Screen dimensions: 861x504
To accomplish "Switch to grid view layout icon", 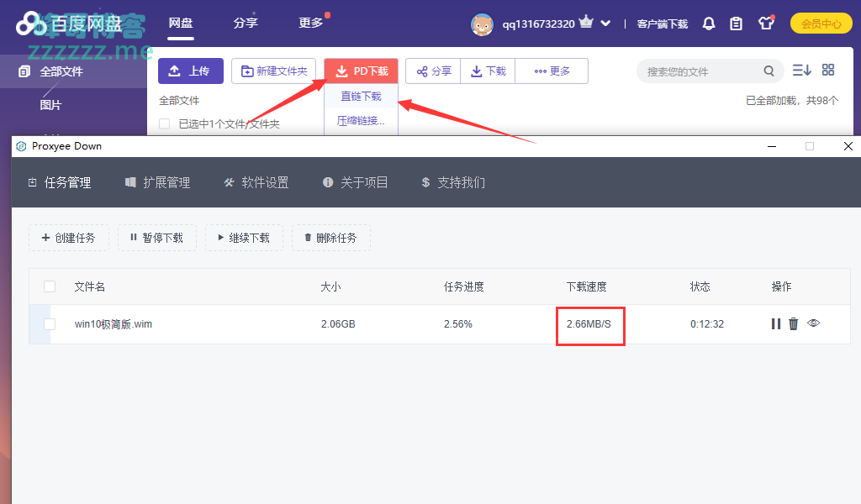I will point(828,71).
